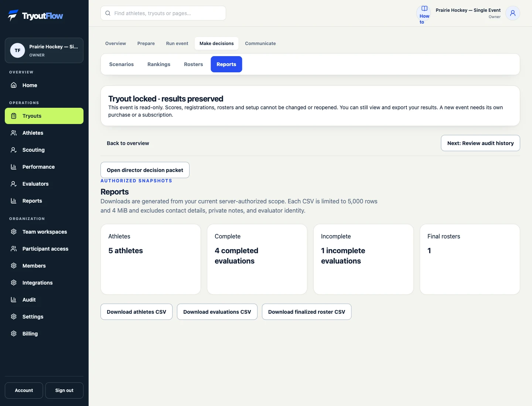
Task: Select the highlighted Reports sub-tab
Action: (226, 64)
